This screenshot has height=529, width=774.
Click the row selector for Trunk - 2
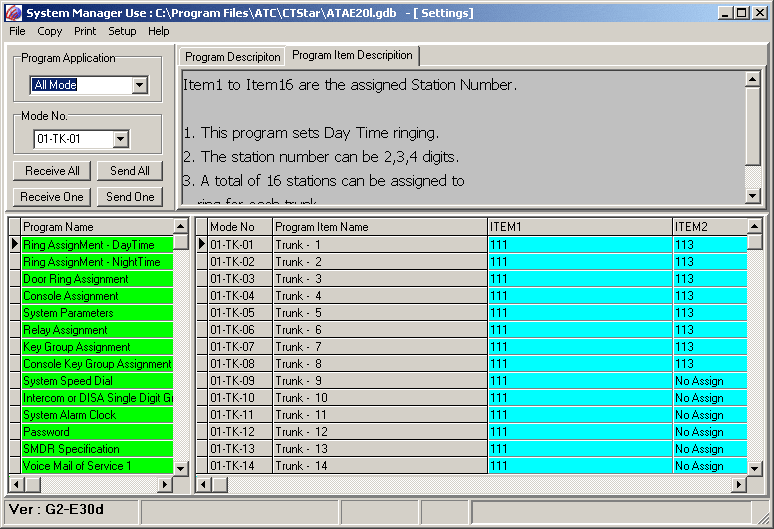click(202, 262)
